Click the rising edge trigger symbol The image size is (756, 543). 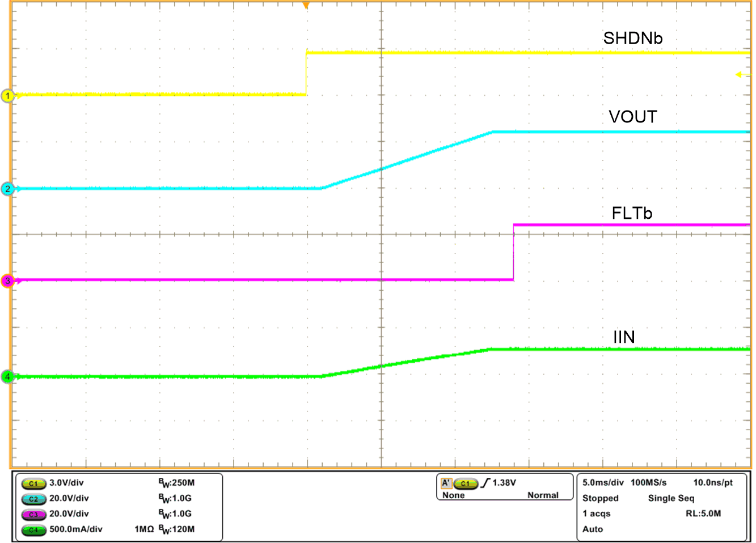[485, 483]
